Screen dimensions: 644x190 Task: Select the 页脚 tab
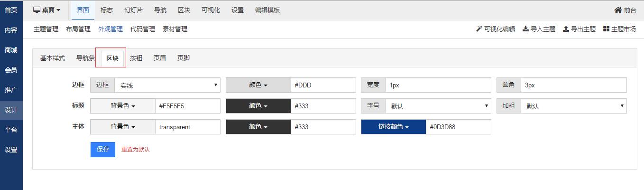tap(184, 58)
